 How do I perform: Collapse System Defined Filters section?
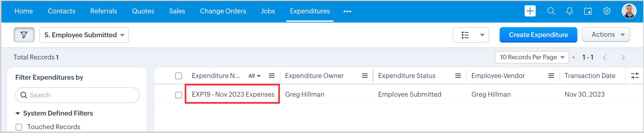[x=18, y=113]
